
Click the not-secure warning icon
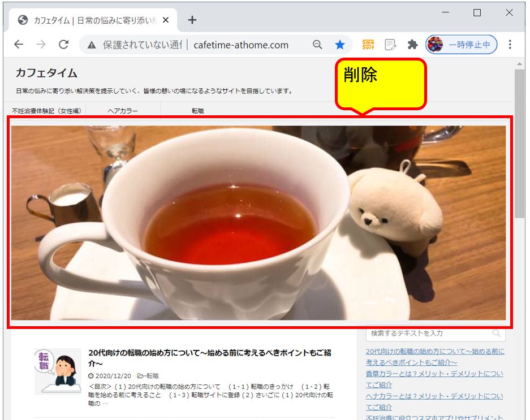[x=92, y=45]
